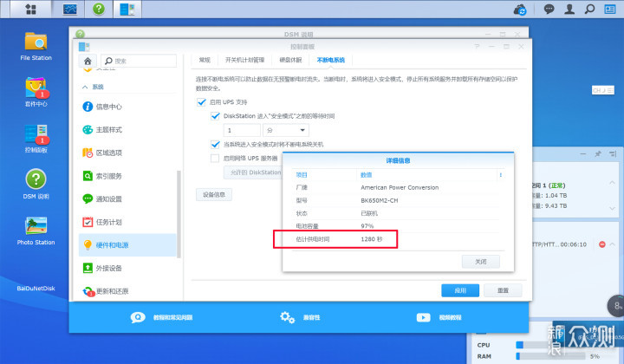Open 索引服务 in the sidebar
624x364 pixels.
(127, 176)
